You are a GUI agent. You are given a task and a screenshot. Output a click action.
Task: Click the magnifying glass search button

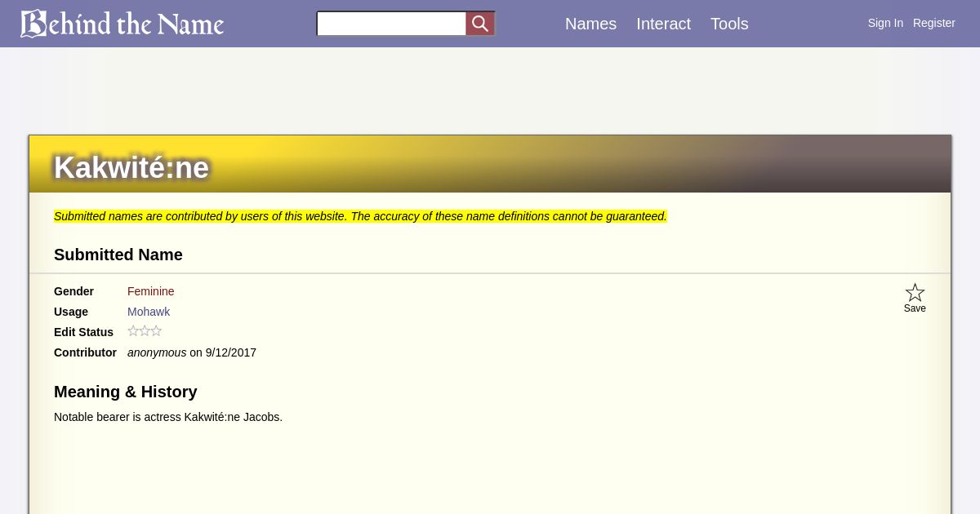click(x=480, y=24)
